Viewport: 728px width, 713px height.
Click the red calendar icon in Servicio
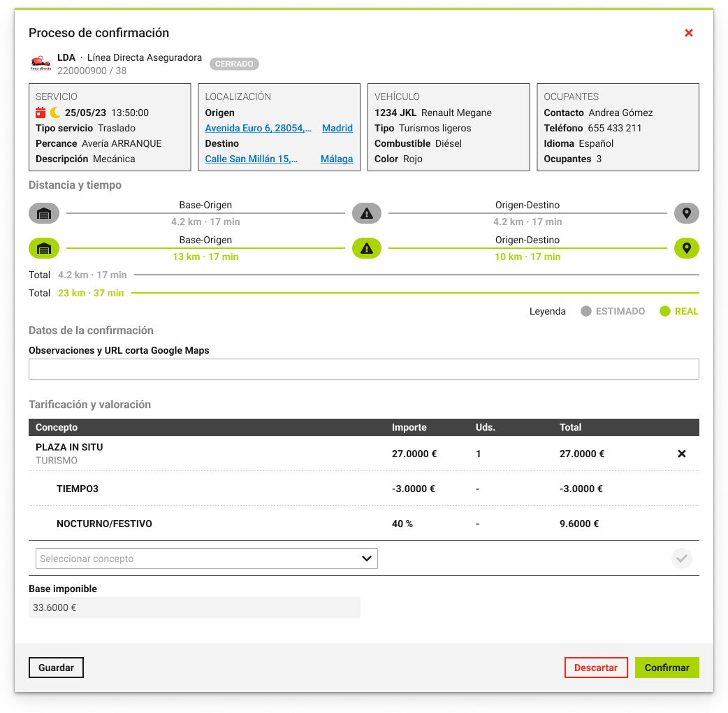coord(41,113)
